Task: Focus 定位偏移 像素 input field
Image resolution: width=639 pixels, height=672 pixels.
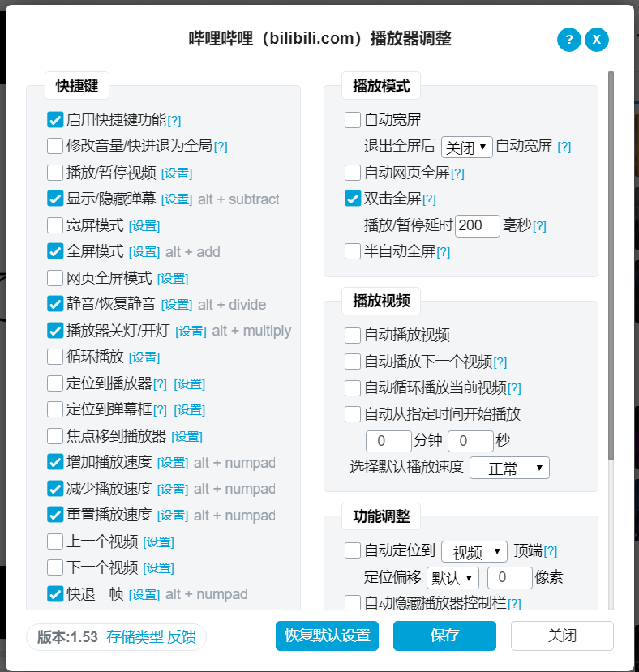Action: tap(510, 578)
